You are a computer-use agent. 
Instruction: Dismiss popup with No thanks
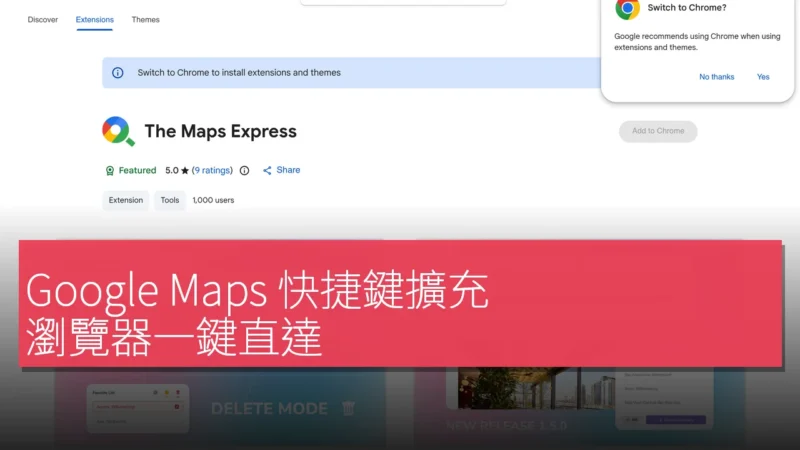(716, 77)
